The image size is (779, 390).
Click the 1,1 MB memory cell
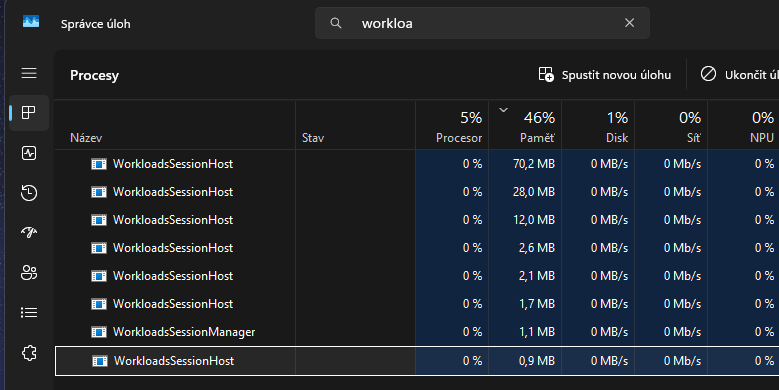pos(525,332)
